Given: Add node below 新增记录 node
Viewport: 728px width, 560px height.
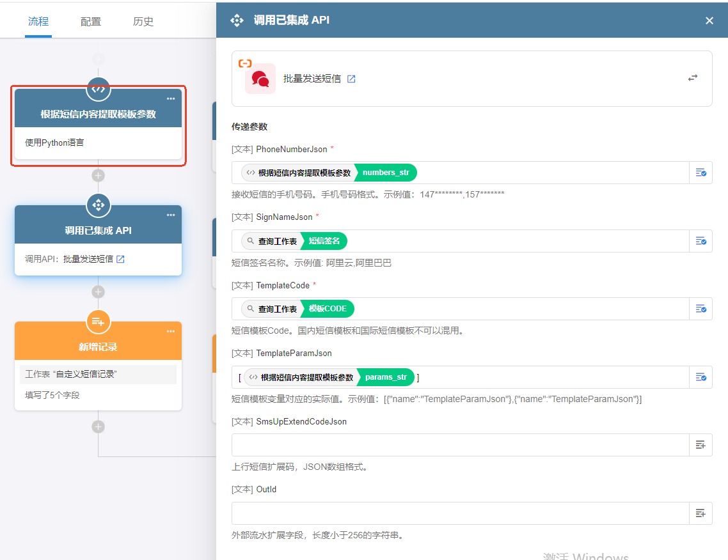Looking at the screenshot, I should 98,427.
